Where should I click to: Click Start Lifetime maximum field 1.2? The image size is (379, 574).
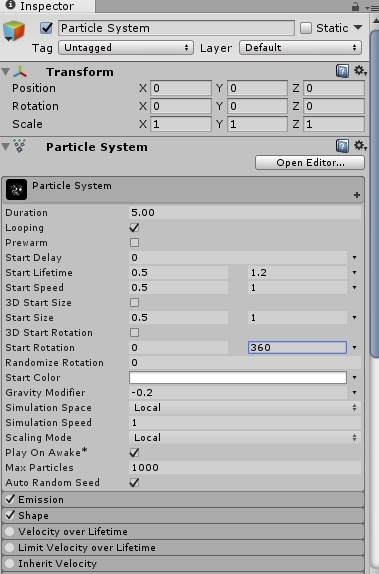(x=297, y=273)
